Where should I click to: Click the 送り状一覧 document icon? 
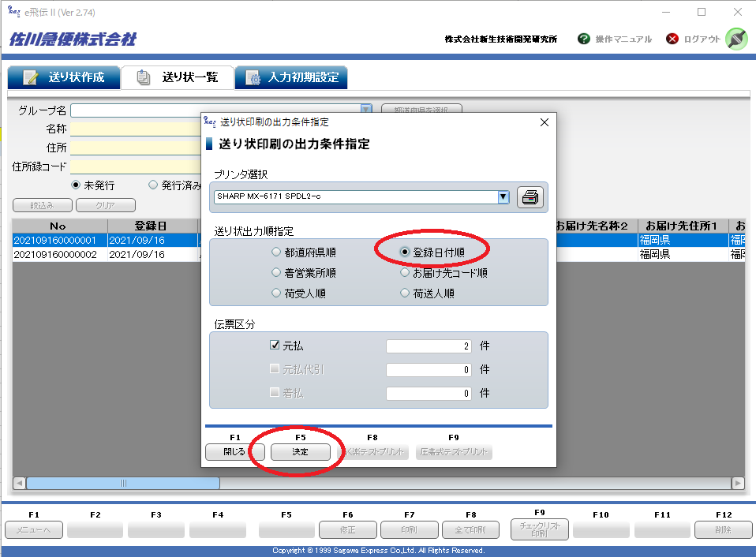(x=144, y=77)
